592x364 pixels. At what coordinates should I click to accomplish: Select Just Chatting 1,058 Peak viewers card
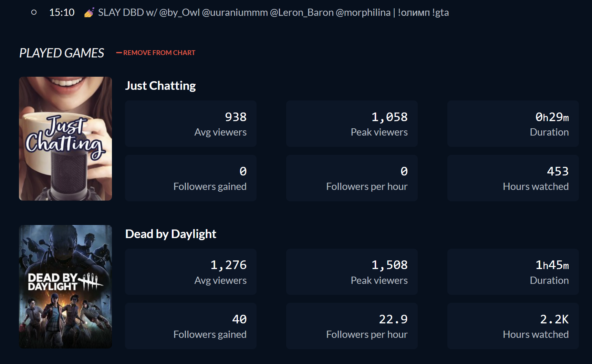click(352, 124)
